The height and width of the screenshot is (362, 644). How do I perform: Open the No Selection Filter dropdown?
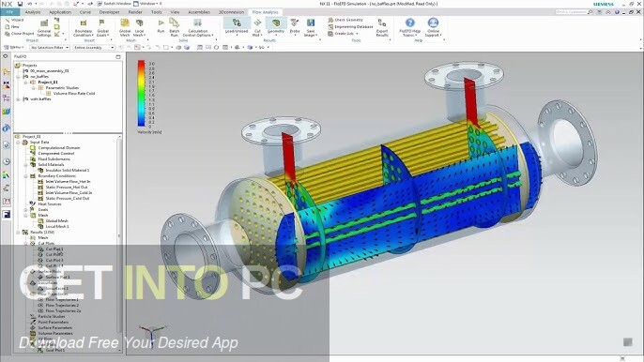[50, 48]
